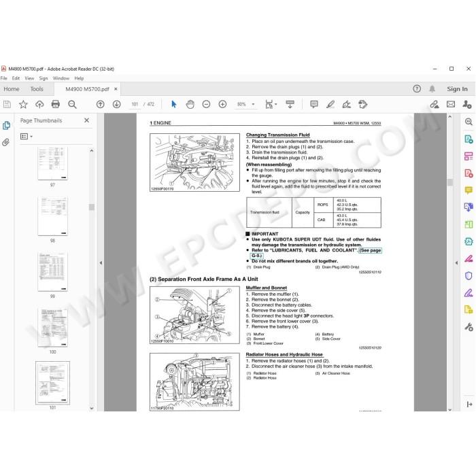The image size is (476, 476).
Task: Expand right tools pane with bottom arrow icon
Action: [x=469, y=405]
